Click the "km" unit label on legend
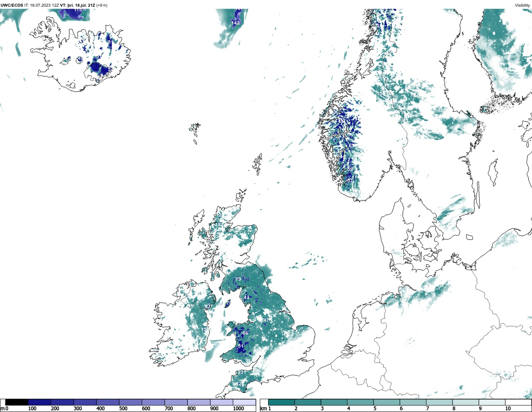Viewport: 532px width, 412px height. pos(263,409)
